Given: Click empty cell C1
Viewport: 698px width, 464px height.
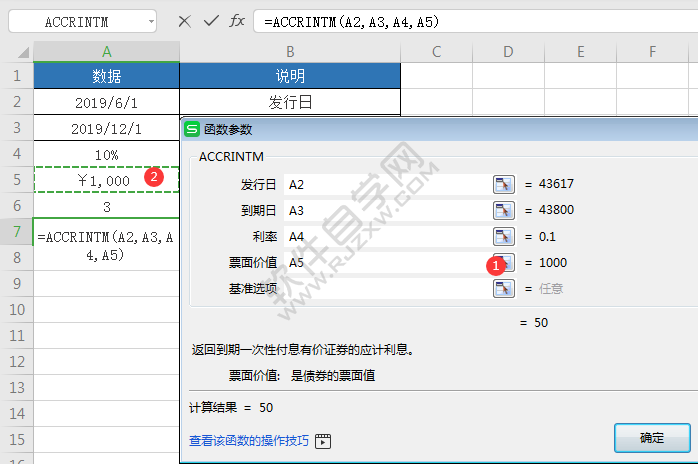Looking at the screenshot, I should (436, 76).
